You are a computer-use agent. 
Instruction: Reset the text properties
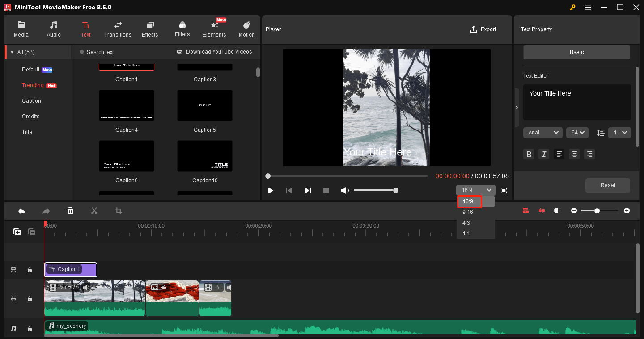click(607, 185)
